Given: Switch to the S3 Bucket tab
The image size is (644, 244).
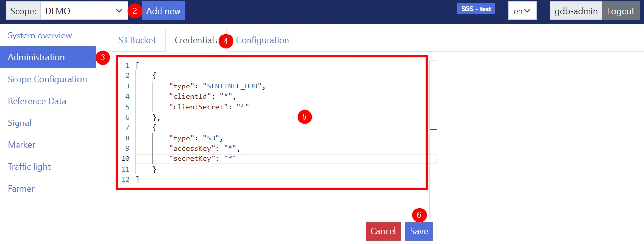Looking at the screenshot, I should 137,40.
